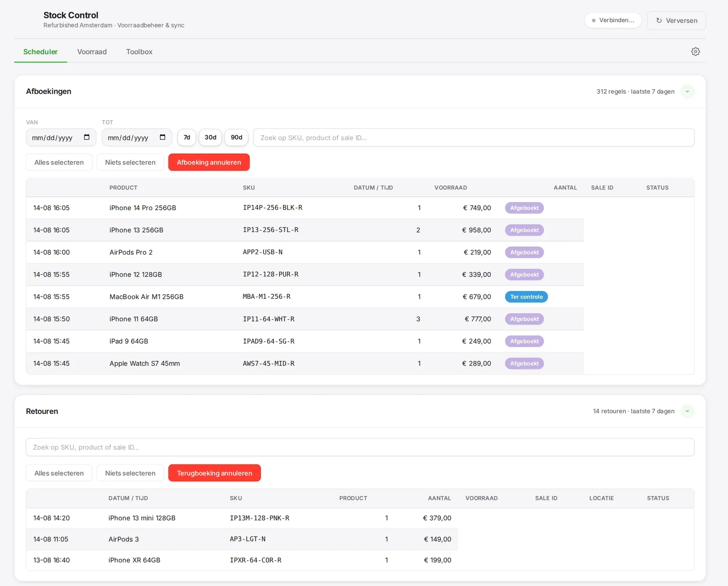Click the LOCATIE column header in Retouren
The image size is (728, 586).
click(x=601, y=498)
